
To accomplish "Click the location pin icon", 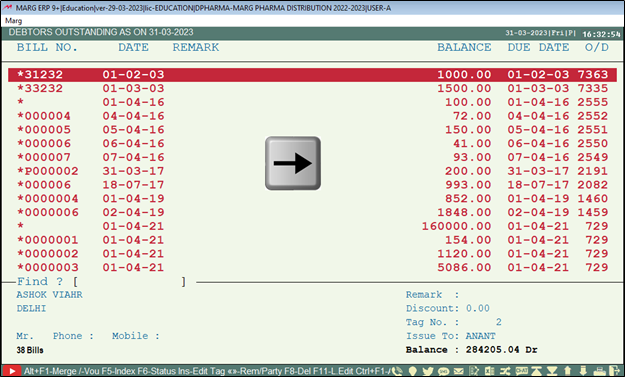I will [x=413, y=371].
